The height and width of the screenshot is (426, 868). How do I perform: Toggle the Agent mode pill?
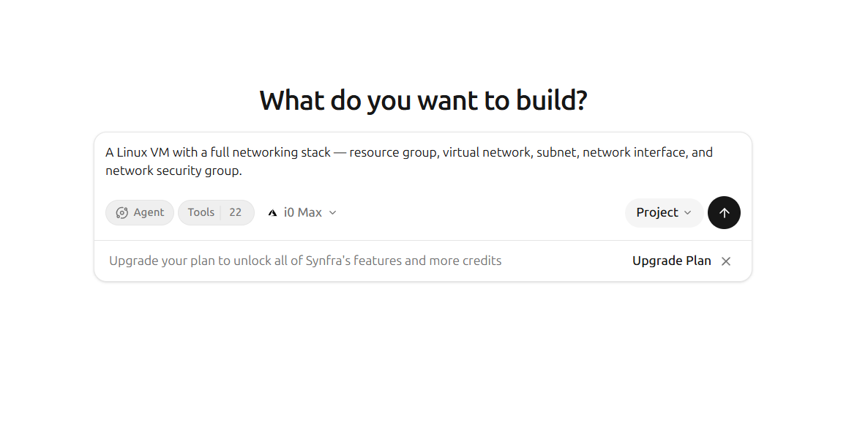coord(140,213)
